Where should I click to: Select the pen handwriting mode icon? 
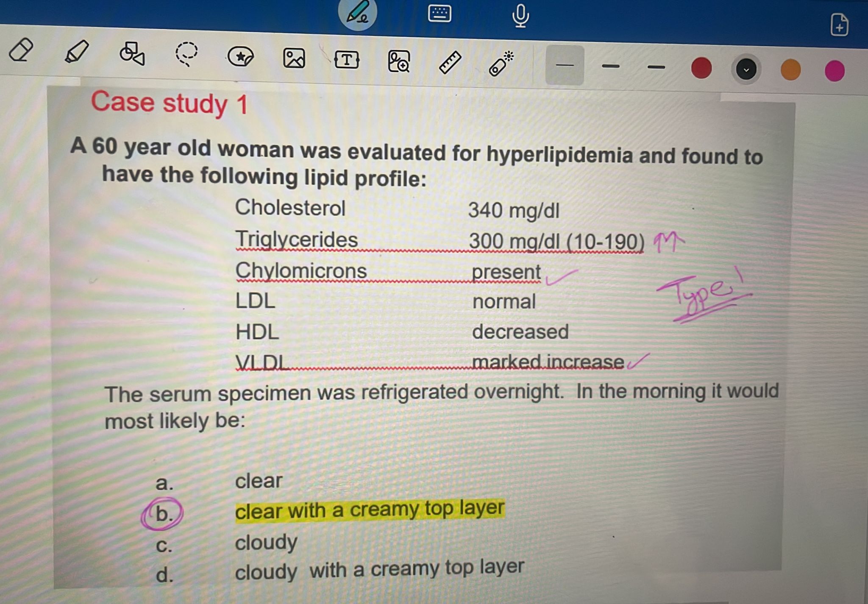click(357, 13)
